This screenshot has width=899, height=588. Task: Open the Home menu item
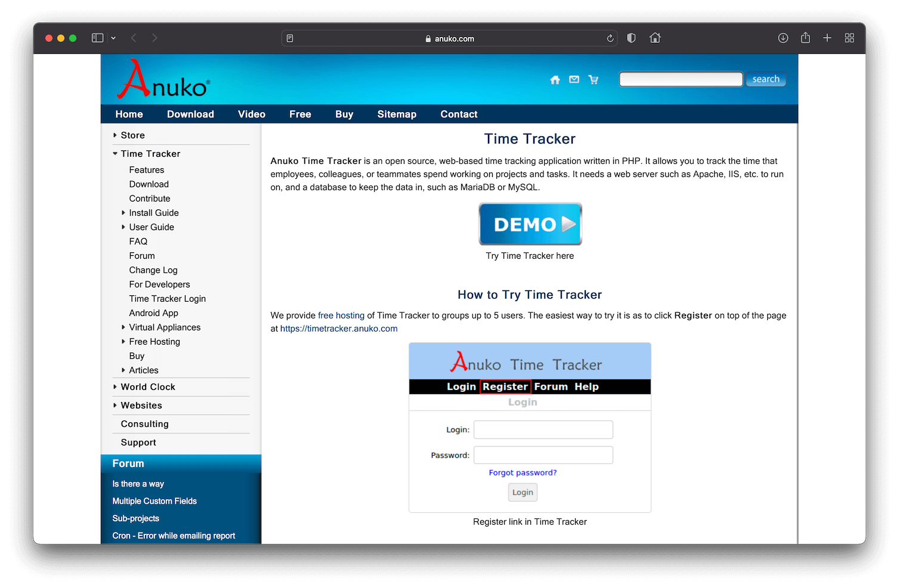(129, 114)
